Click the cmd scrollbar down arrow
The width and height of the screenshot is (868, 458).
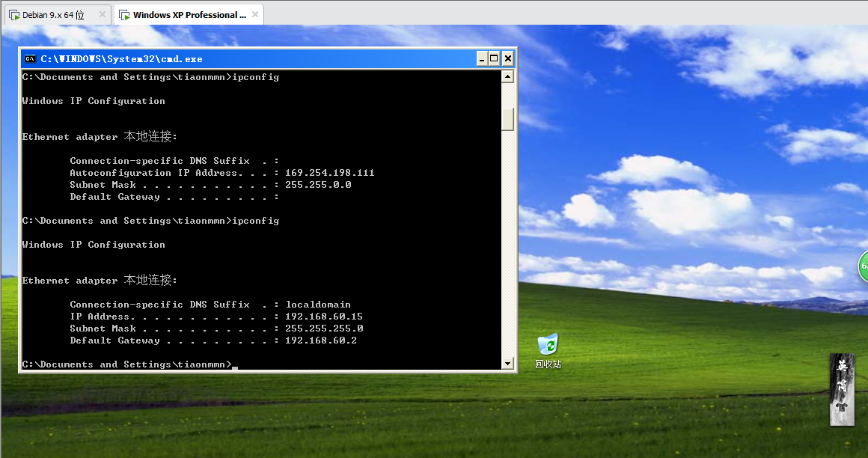point(507,363)
